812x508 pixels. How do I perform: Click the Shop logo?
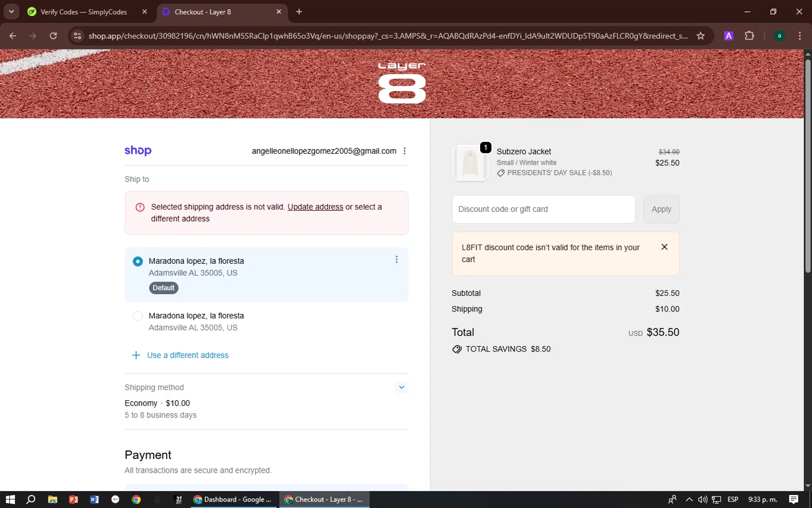(138, 151)
